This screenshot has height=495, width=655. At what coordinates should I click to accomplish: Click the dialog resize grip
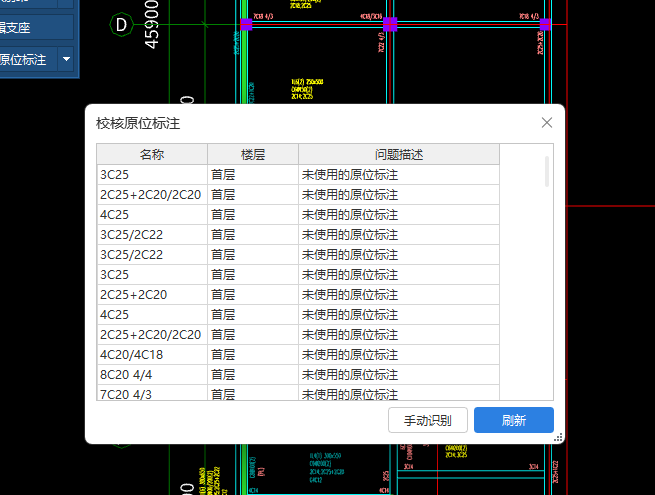tap(559, 437)
